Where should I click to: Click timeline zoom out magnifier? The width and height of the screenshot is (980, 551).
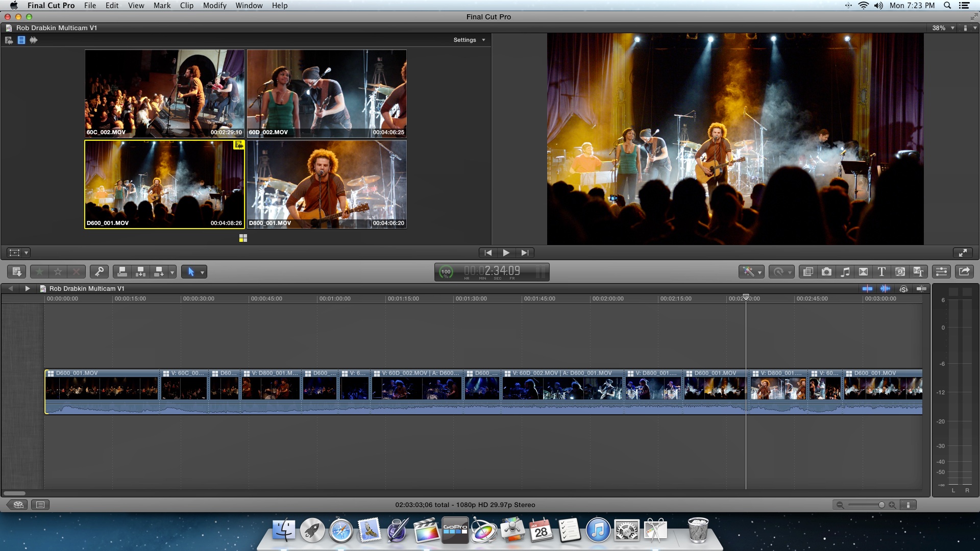840,505
